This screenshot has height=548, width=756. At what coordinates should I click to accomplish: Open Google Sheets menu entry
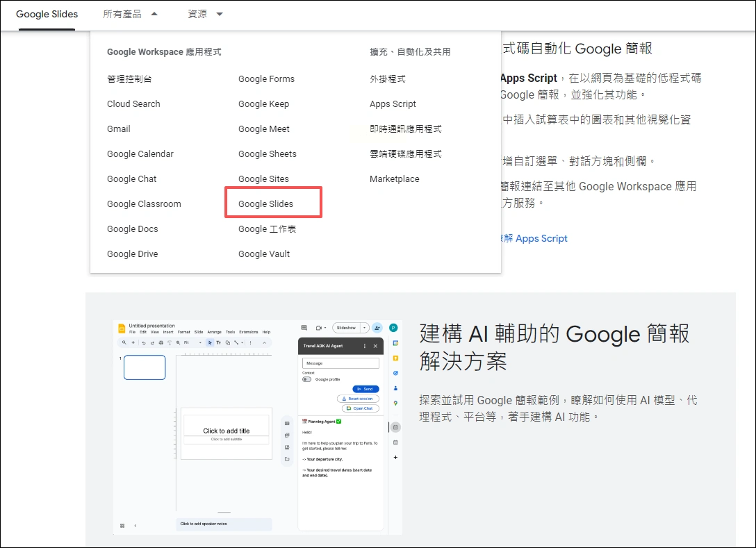pyautogui.click(x=267, y=154)
